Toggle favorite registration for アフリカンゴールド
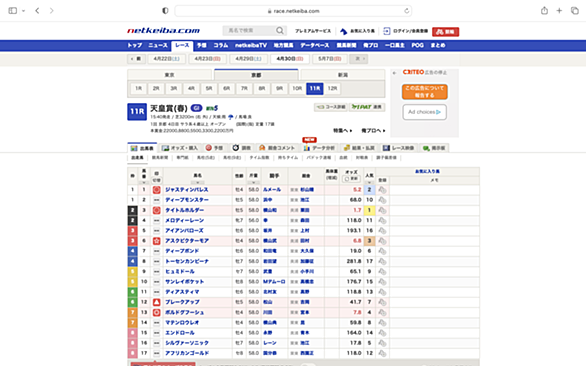Image resolution: width=586 pixels, height=366 pixels. pos(382,353)
